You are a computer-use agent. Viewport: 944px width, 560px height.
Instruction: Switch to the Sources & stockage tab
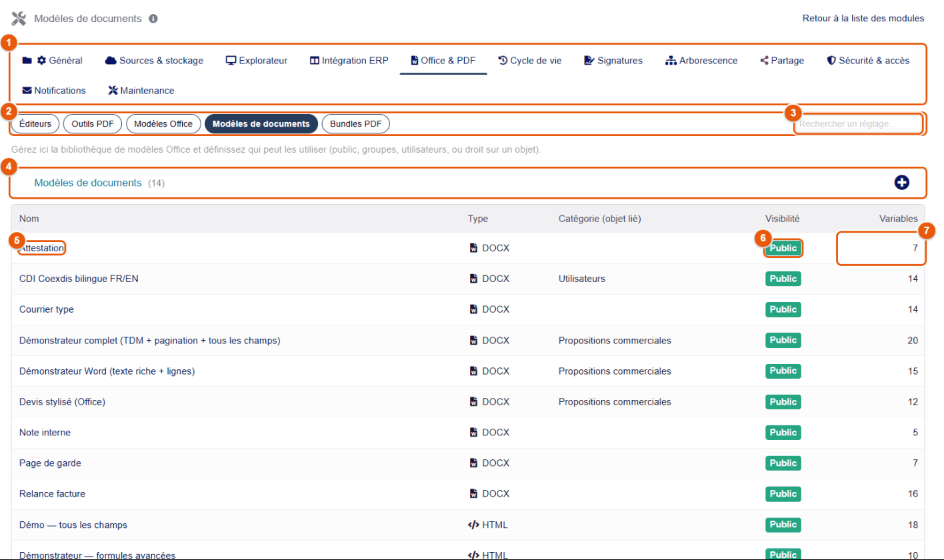click(x=154, y=61)
